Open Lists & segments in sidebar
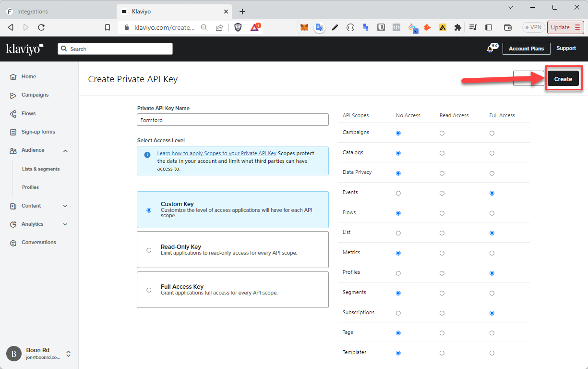Viewport: 588px width, 369px height. pyautogui.click(x=41, y=169)
